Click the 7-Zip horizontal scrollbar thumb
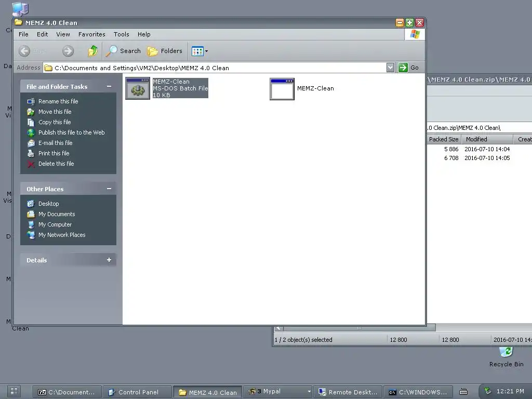 click(x=360, y=328)
